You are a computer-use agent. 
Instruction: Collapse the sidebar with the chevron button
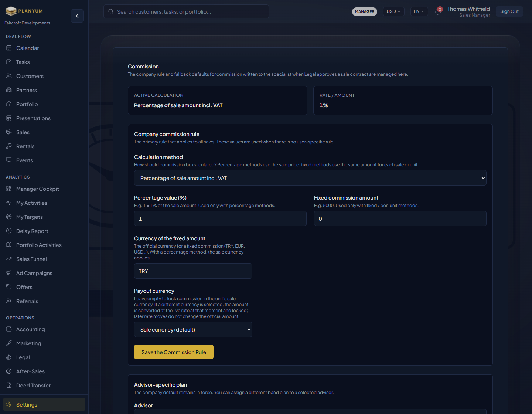(x=77, y=16)
